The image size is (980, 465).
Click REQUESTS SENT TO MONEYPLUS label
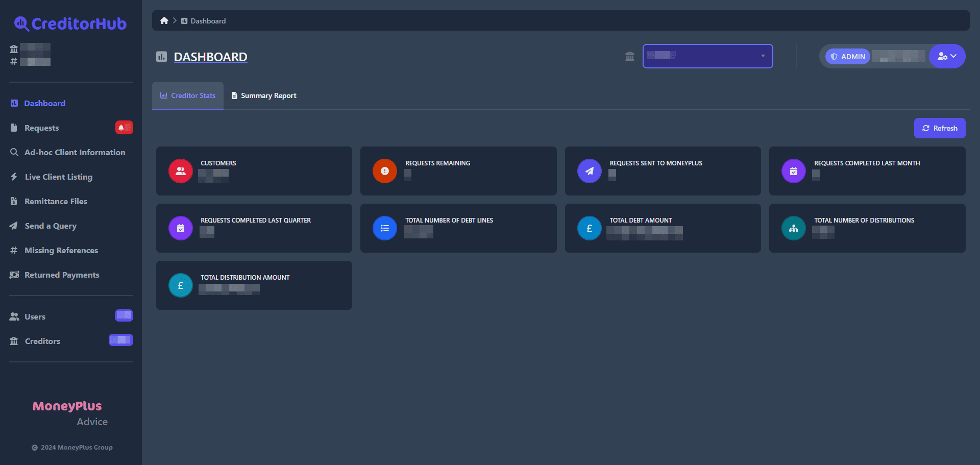pyautogui.click(x=656, y=163)
